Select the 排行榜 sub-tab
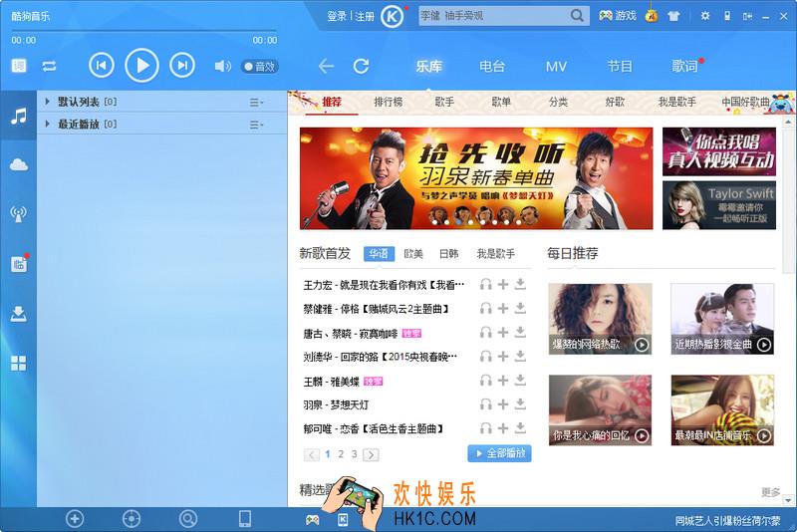 [x=389, y=103]
